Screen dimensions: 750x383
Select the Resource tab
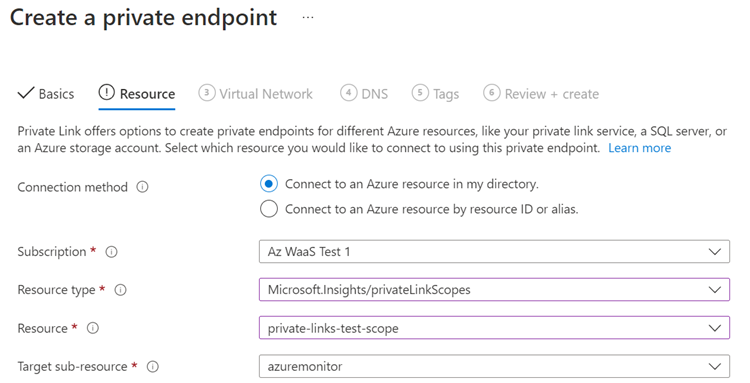(137, 94)
